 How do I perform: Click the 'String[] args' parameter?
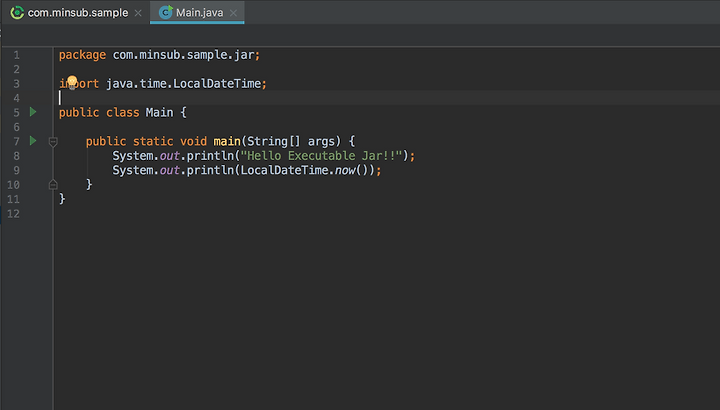coord(294,141)
